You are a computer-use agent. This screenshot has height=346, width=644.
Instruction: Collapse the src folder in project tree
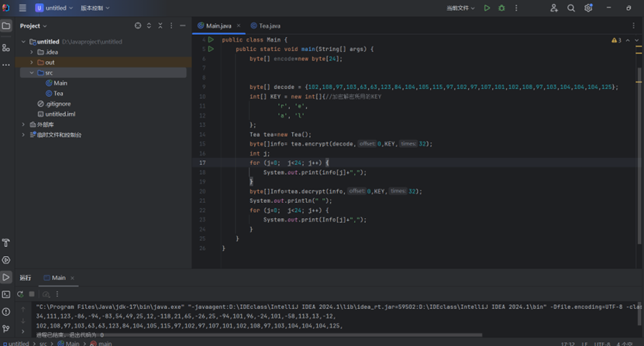[32, 73]
